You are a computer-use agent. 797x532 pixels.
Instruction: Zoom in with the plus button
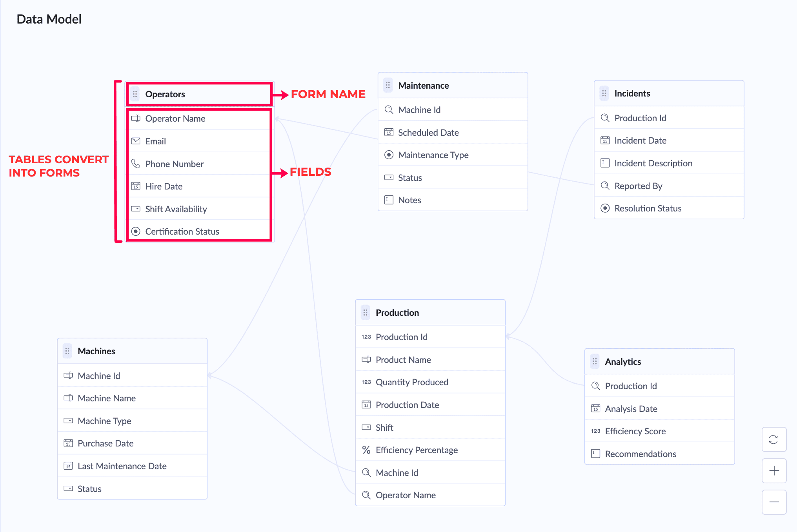click(x=774, y=471)
